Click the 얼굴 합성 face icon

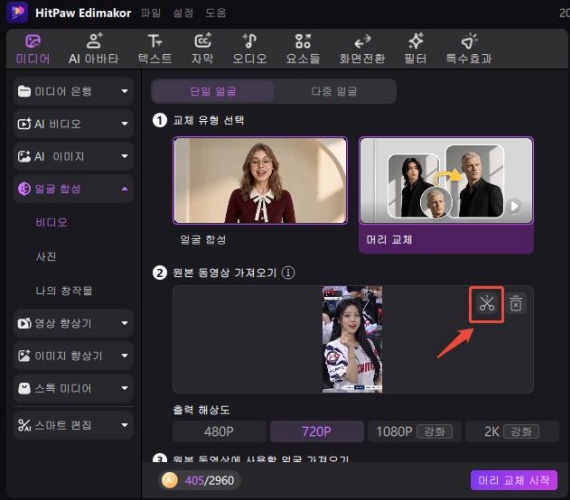pos(24,189)
